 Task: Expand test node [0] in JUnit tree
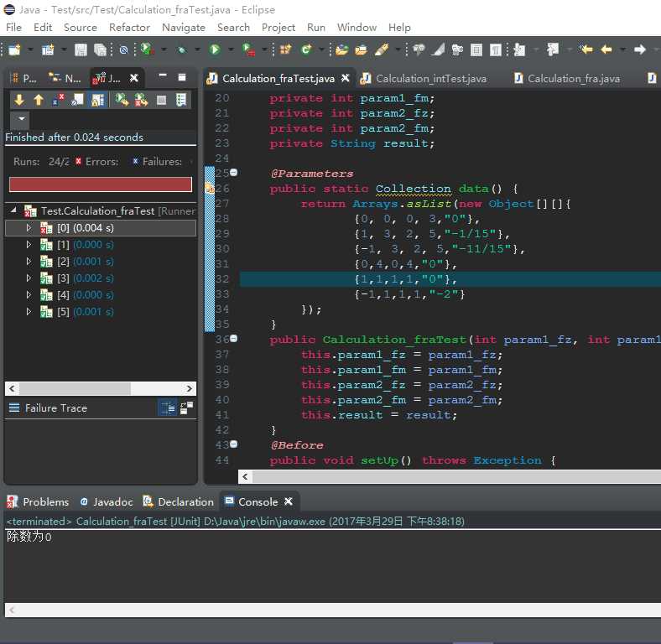pos(29,227)
